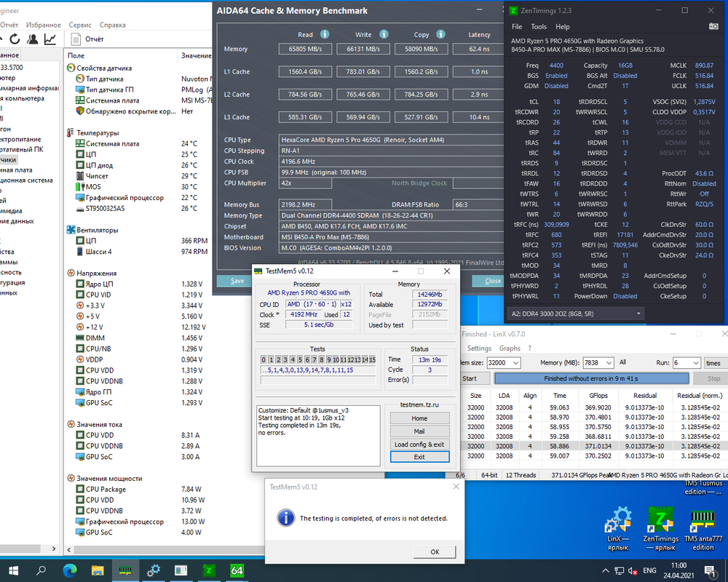Click the Read info icon in benchmark
This screenshot has height=582, width=728.
click(325, 34)
